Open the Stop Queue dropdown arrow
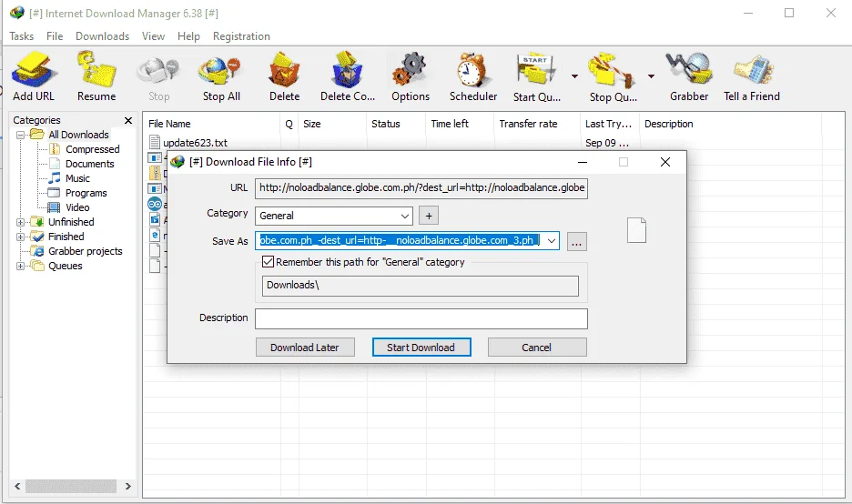The height and width of the screenshot is (504, 852). [651, 76]
